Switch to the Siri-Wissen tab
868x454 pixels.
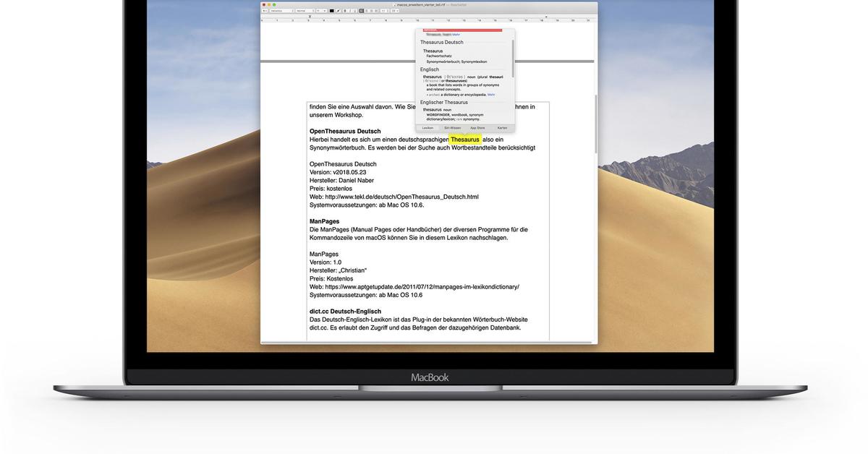[453, 128]
